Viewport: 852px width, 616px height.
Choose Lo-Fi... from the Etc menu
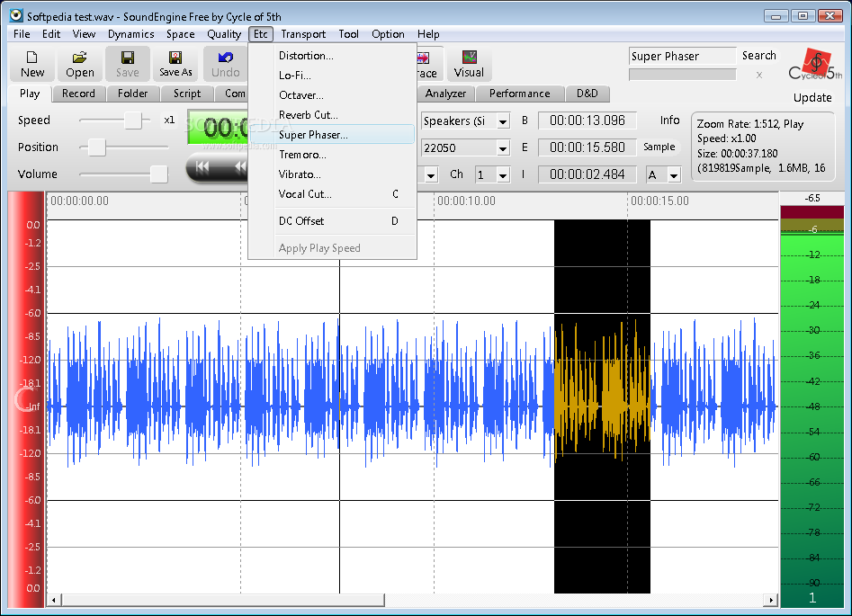click(332, 76)
